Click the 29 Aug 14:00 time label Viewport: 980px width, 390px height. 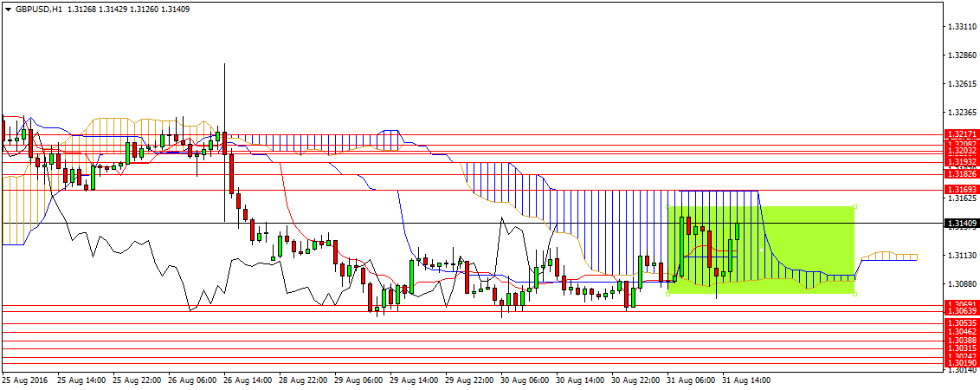[x=413, y=380]
